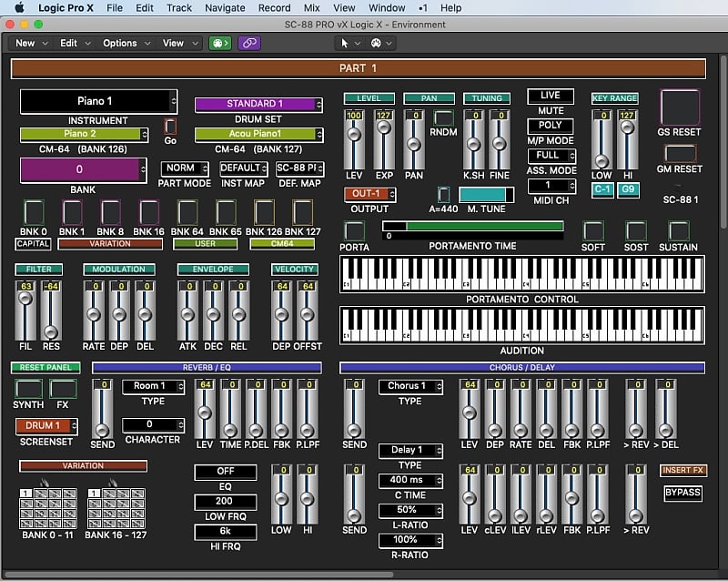Open the Room 1 reverb type dropdown
Screen dimensions: 728x581
pyautogui.click(x=153, y=386)
